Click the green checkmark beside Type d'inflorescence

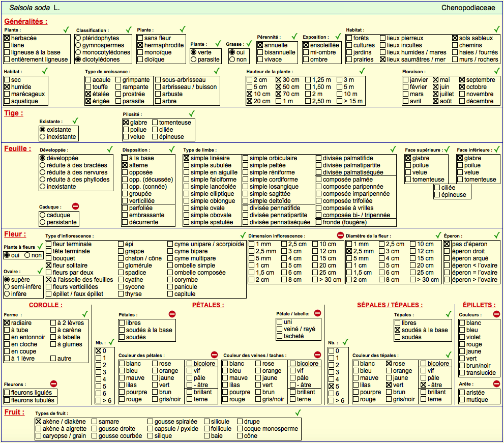click(243, 235)
